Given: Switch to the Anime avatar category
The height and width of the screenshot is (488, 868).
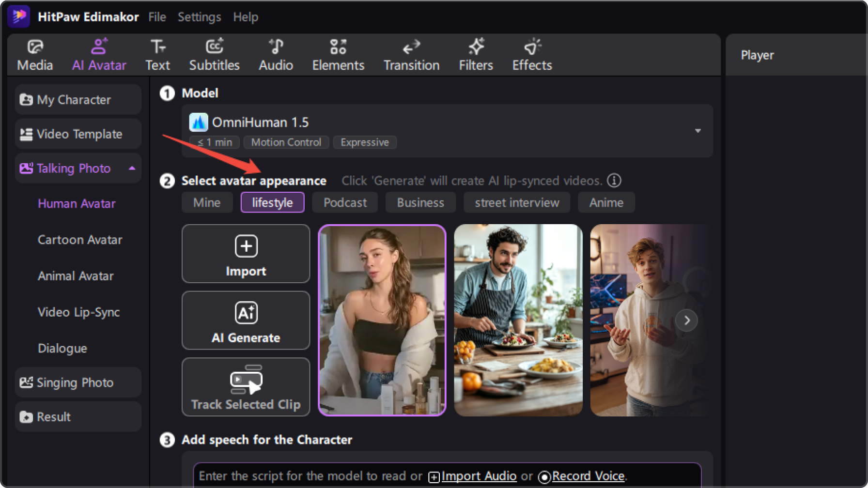Looking at the screenshot, I should click(606, 202).
